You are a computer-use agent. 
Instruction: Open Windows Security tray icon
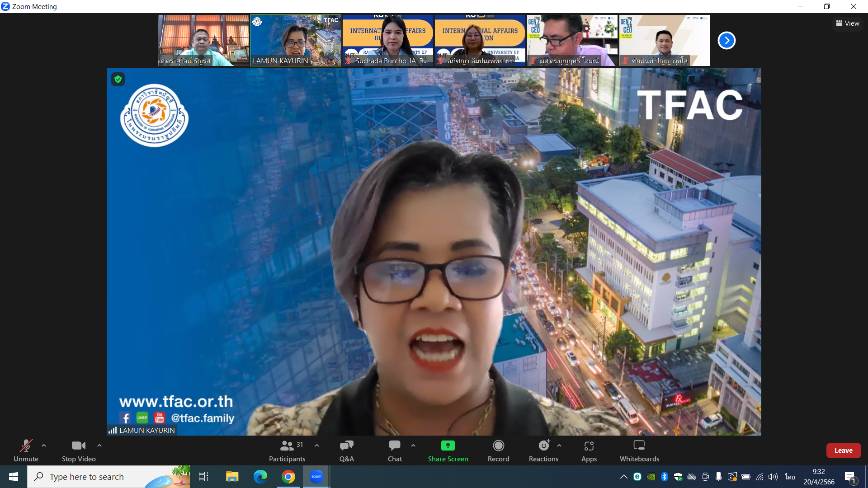pyautogui.click(x=678, y=477)
